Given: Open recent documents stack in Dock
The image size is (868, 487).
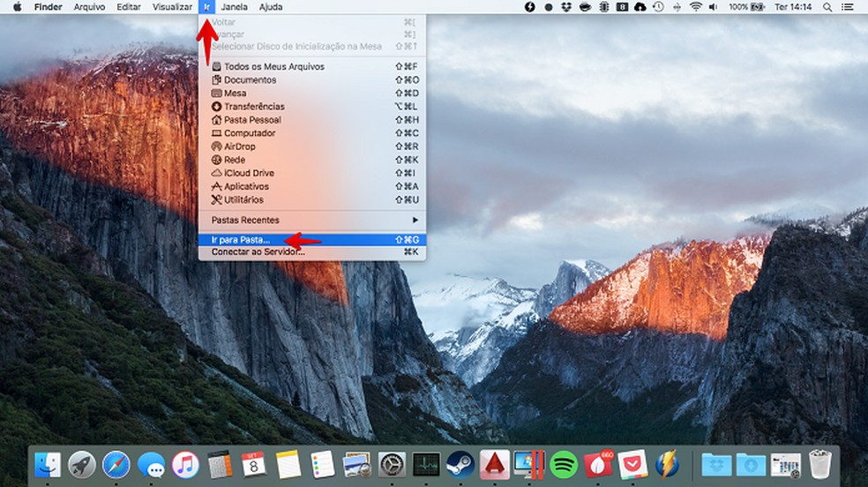Looking at the screenshot, I should [x=785, y=464].
